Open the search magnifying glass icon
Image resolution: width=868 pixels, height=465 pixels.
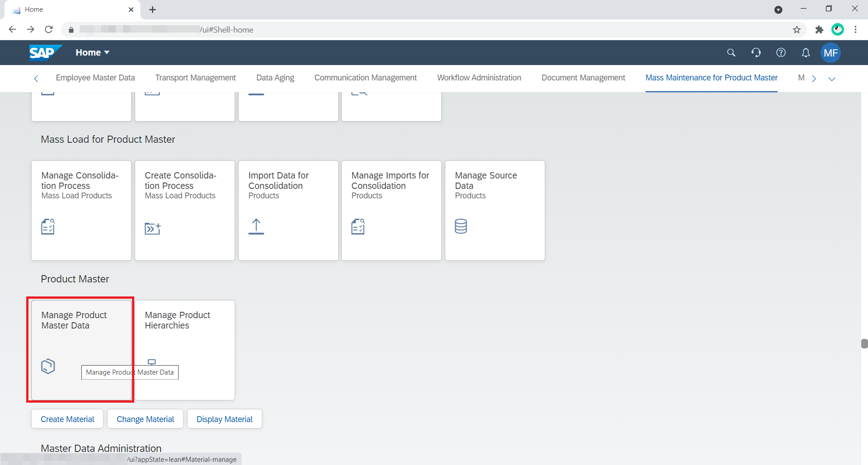(731, 52)
